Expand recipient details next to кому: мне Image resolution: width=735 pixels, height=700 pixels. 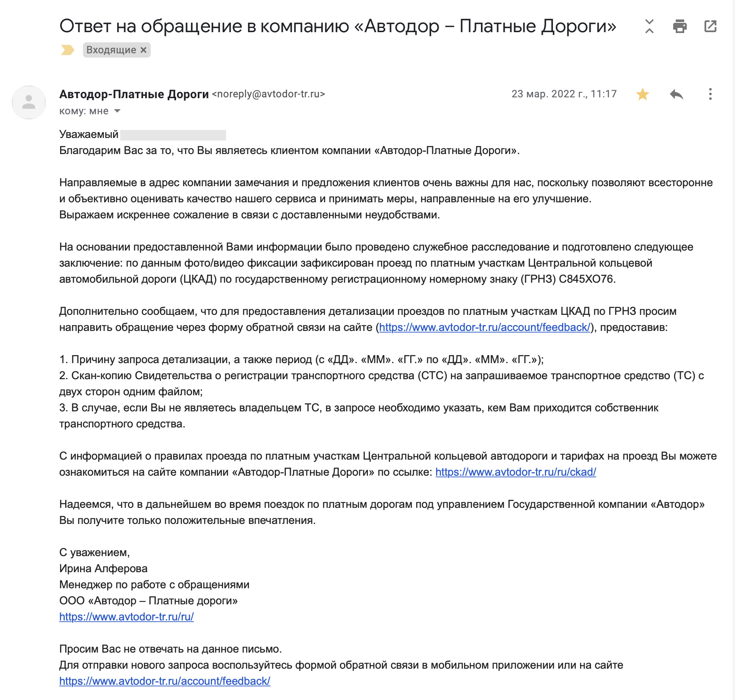point(117,111)
